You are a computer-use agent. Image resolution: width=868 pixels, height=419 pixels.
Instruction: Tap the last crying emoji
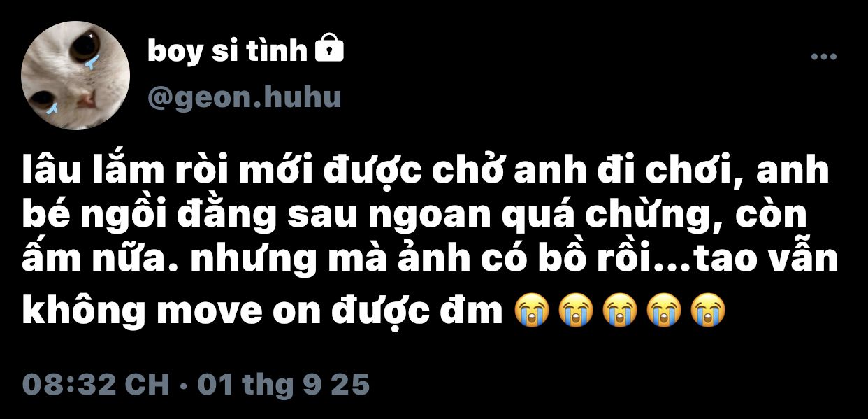coord(707,309)
